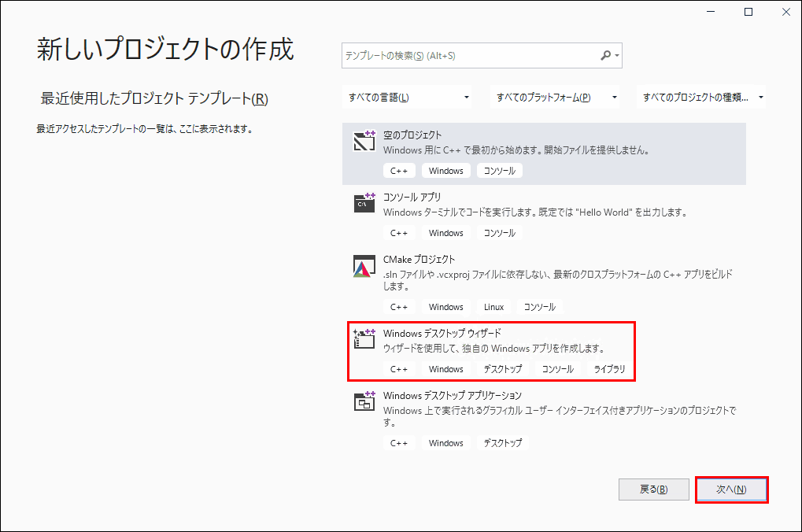This screenshot has width=802, height=532.
Task: Click 最近使用したプロジェクト テンプレート(R) heading
Action: (154, 98)
